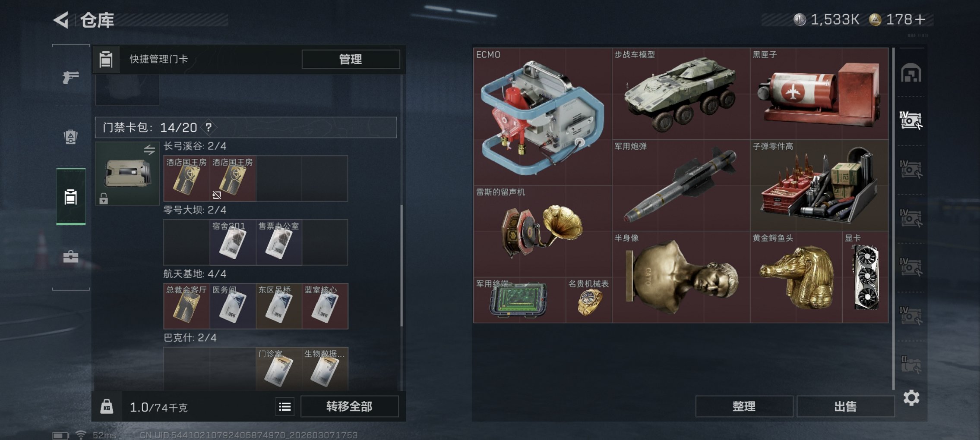Click the keycard tab icon in sidebar

pyautogui.click(x=71, y=197)
